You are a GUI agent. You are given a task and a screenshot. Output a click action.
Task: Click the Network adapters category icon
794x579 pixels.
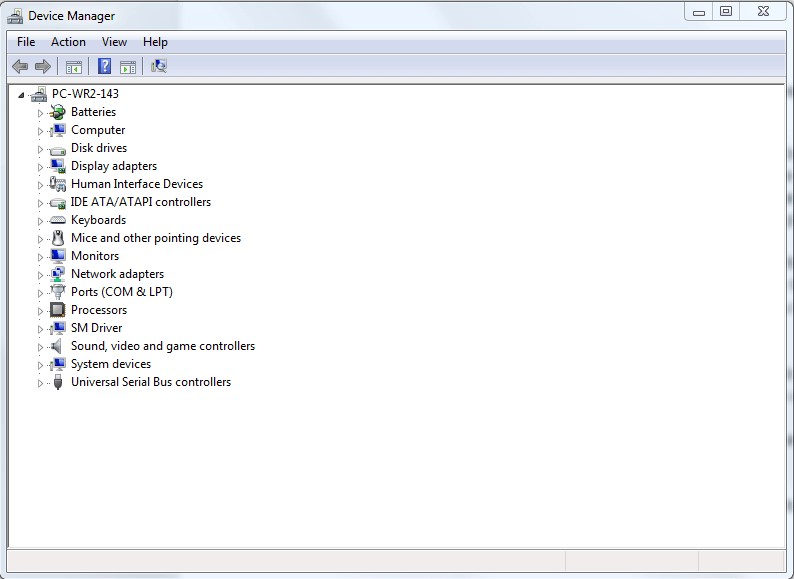pos(58,274)
